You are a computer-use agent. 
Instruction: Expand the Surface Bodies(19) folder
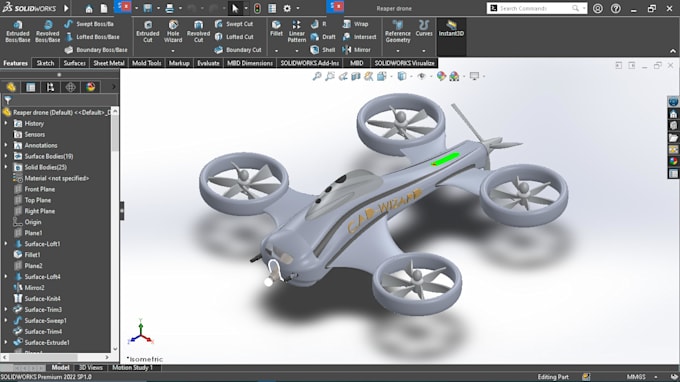click(6, 156)
